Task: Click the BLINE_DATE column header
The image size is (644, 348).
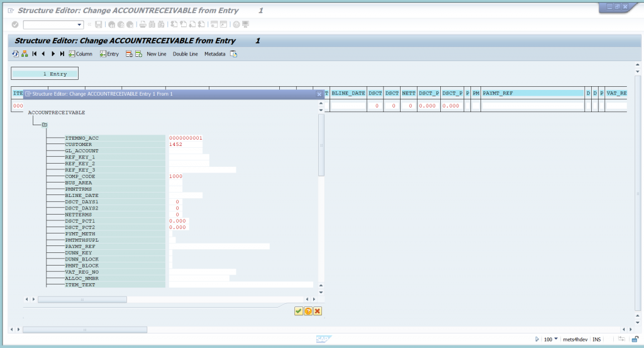Action: [348, 93]
